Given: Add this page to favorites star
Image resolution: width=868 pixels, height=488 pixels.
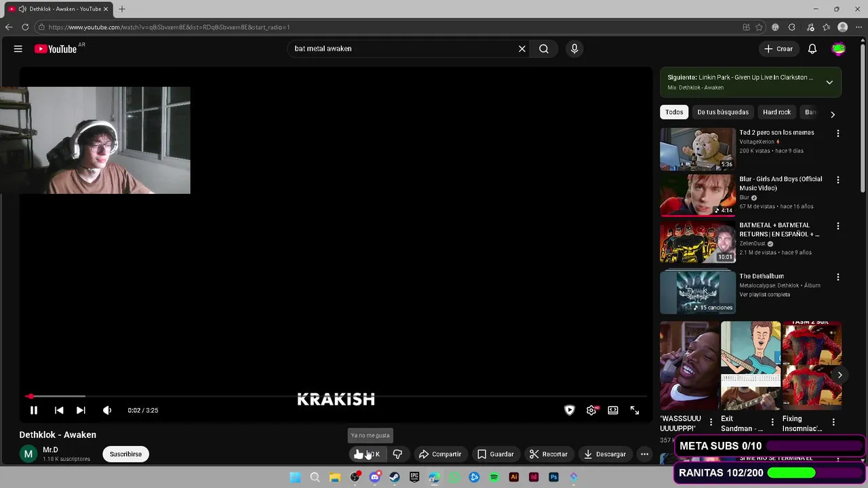Looking at the screenshot, I should (759, 27).
